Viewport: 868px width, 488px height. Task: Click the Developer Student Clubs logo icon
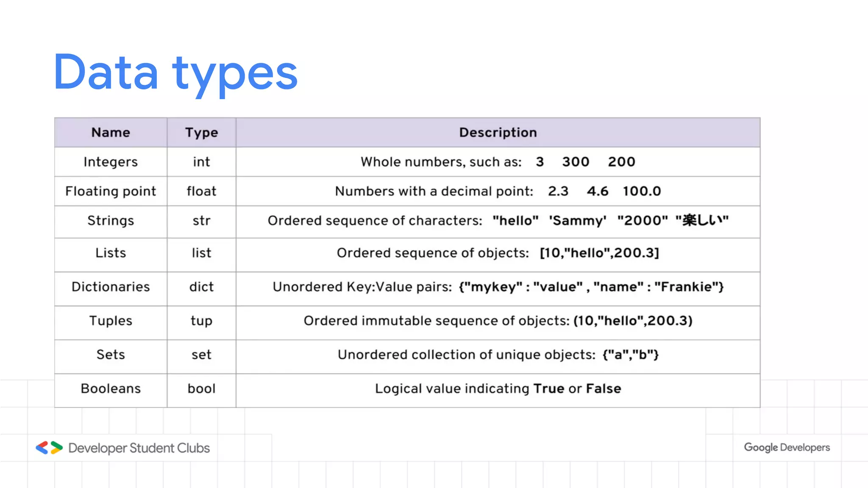pos(49,448)
